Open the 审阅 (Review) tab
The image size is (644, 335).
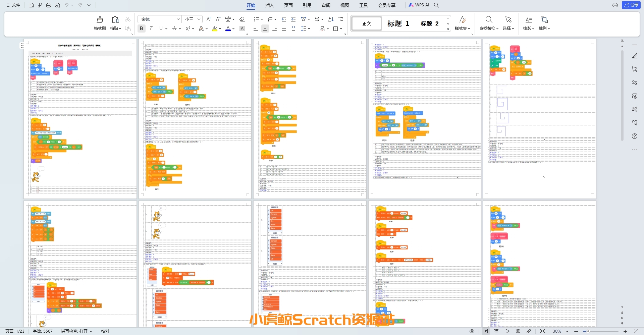click(326, 5)
